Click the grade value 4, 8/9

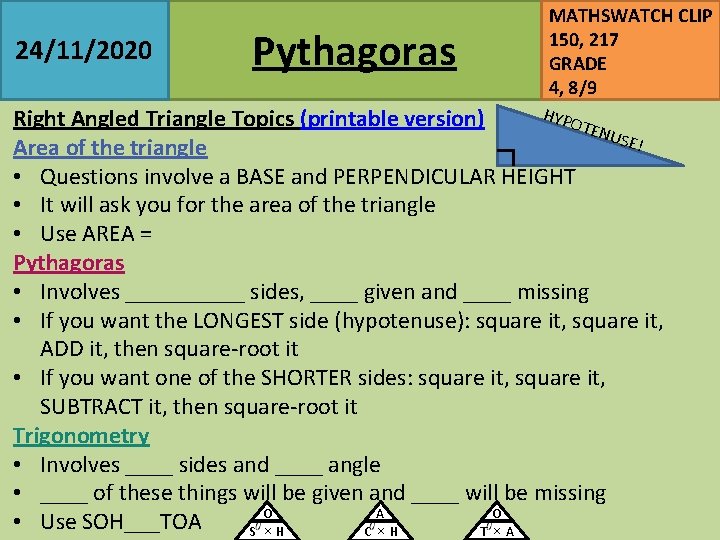coord(573,87)
